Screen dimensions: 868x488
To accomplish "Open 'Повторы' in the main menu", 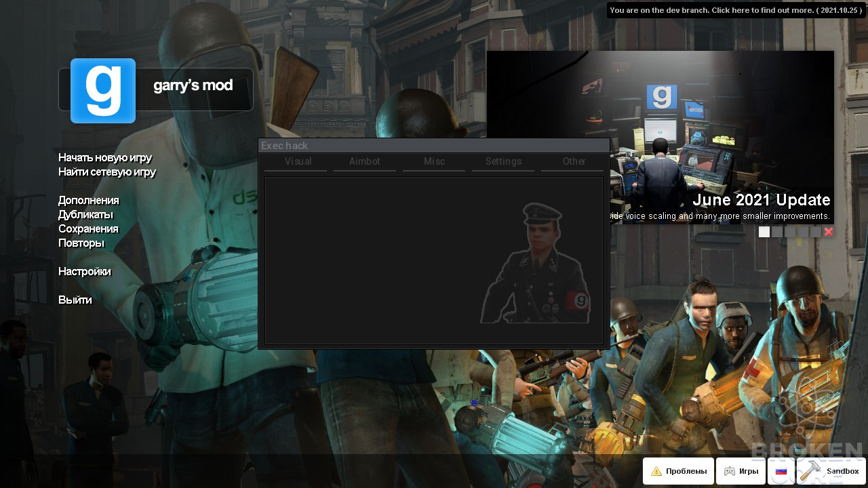I will (81, 243).
